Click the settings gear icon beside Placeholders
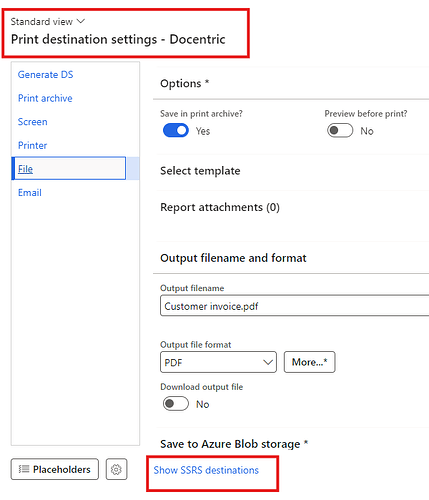 click(116, 469)
